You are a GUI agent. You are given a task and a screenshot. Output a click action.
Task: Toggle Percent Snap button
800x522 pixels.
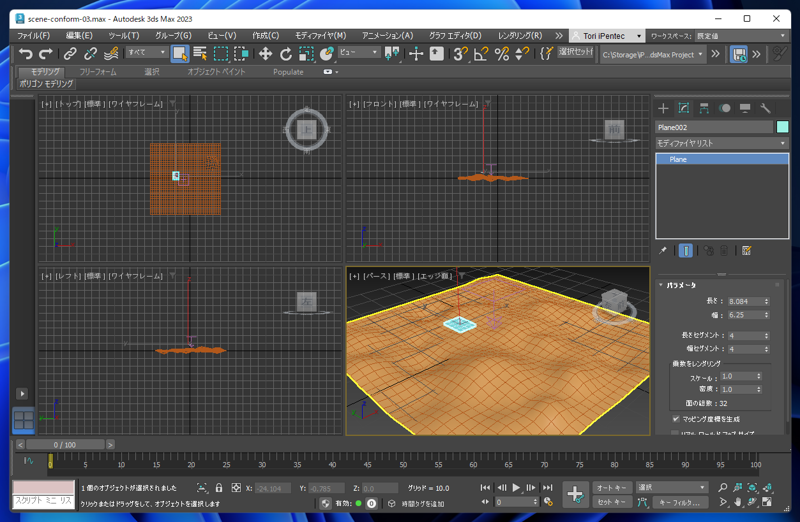tap(502, 54)
